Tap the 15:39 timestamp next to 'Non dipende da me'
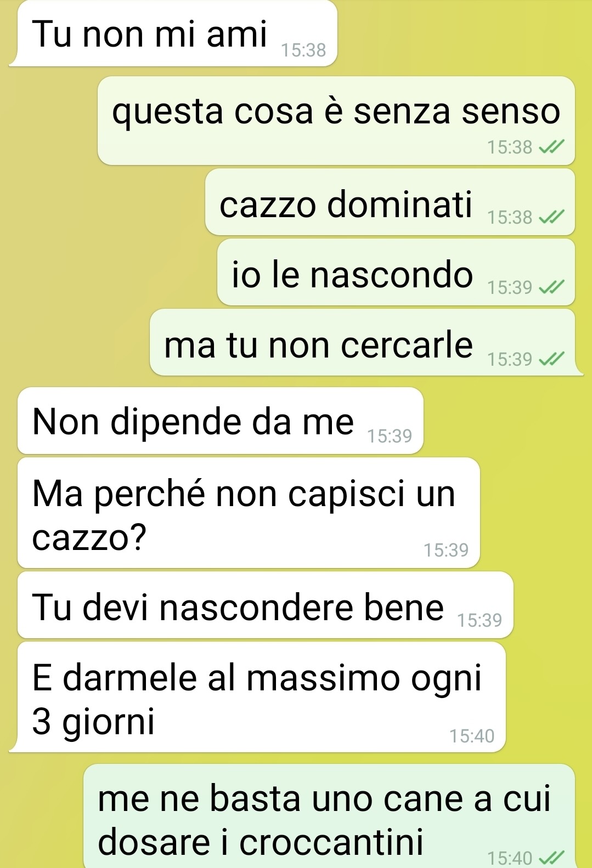The width and height of the screenshot is (592, 868). (x=390, y=436)
